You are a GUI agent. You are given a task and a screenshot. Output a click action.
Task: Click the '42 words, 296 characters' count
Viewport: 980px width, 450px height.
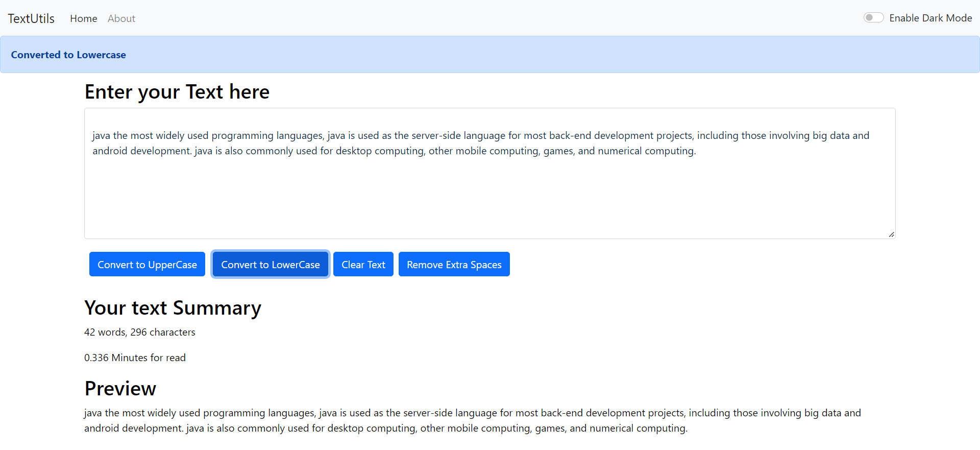pyautogui.click(x=140, y=332)
